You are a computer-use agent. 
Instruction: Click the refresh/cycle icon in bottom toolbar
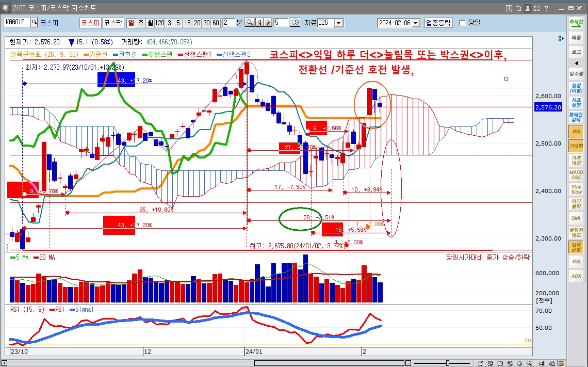click(510, 363)
